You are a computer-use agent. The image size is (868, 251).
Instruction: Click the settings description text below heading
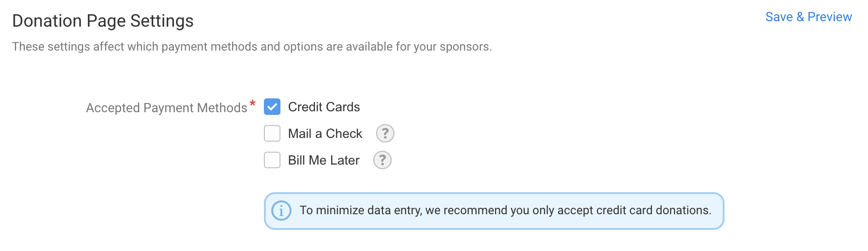click(251, 46)
